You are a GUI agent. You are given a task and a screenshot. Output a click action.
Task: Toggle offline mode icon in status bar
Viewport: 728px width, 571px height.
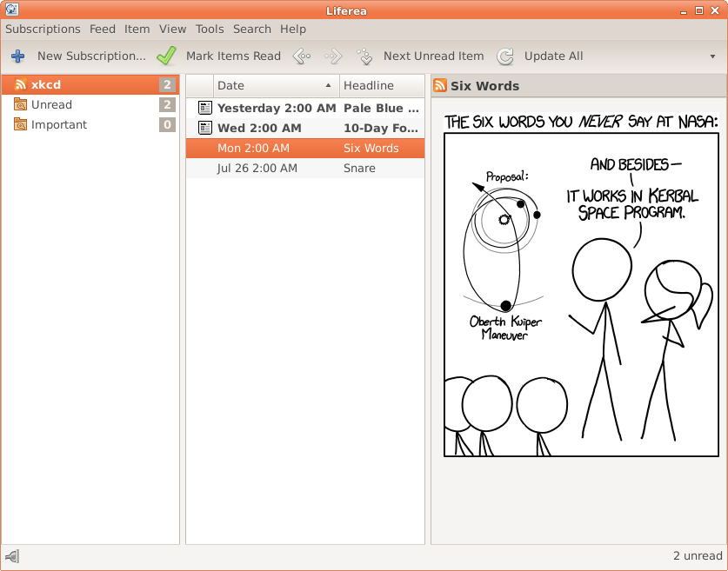(x=12, y=556)
